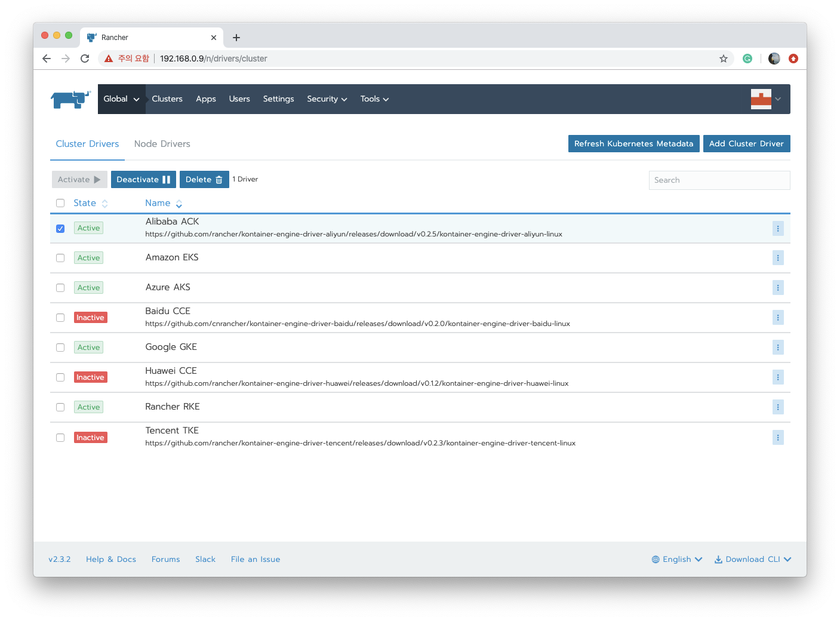Check the Rancher RKE checkbox
The height and width of the screenshot is (621, 840).
60,407
